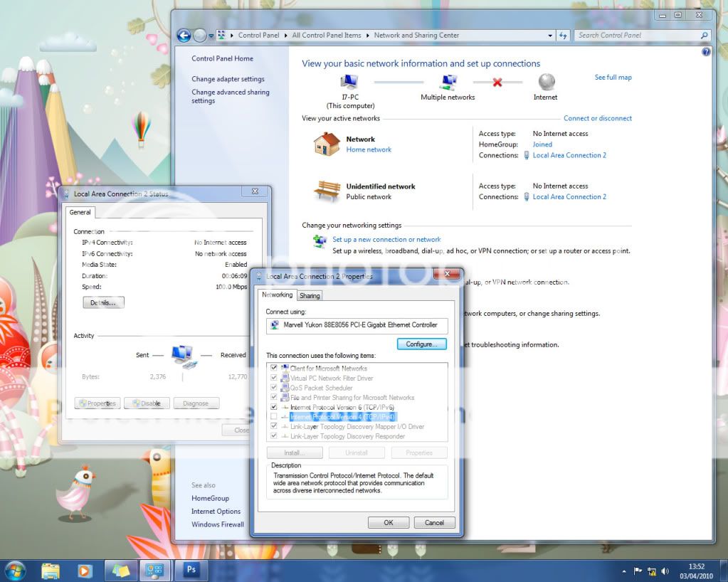728x582 pixels.
Task: Click OK in Properties dialog
Action: tap(389, 523)
